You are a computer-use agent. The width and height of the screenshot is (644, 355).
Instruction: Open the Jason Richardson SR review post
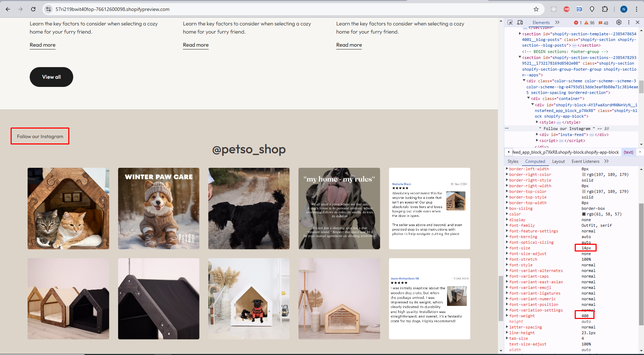[x=429, y=299]
